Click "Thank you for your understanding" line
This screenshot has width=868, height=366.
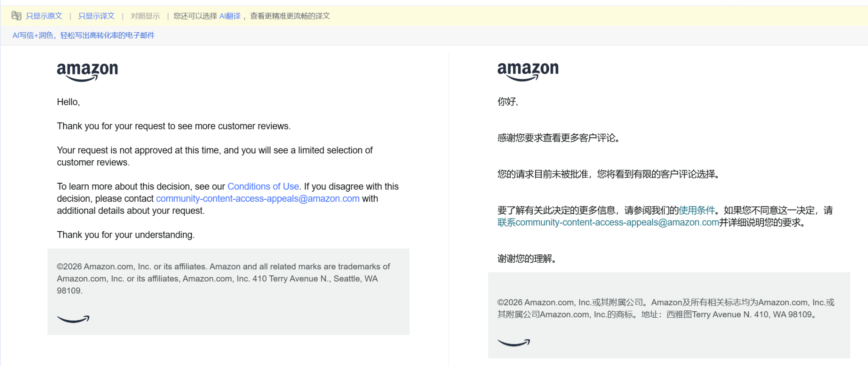(126, 235)
